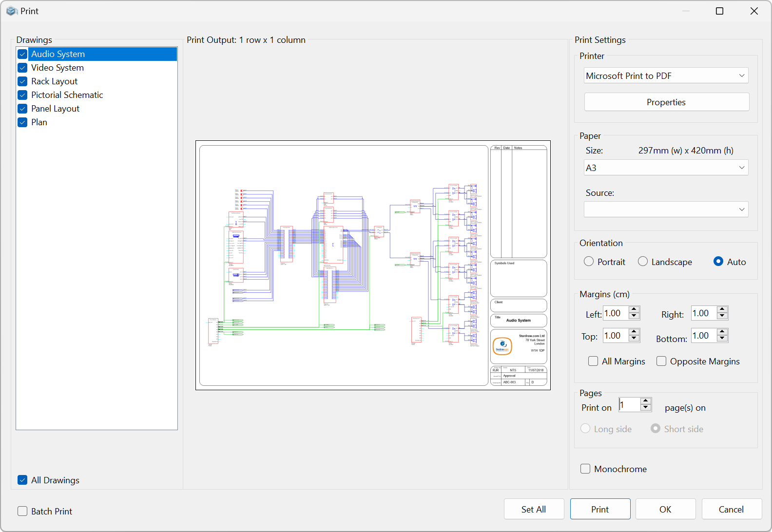Viewport: 772px width, 532px height.
Task: Click the Left margin value field
Action: 616,313
